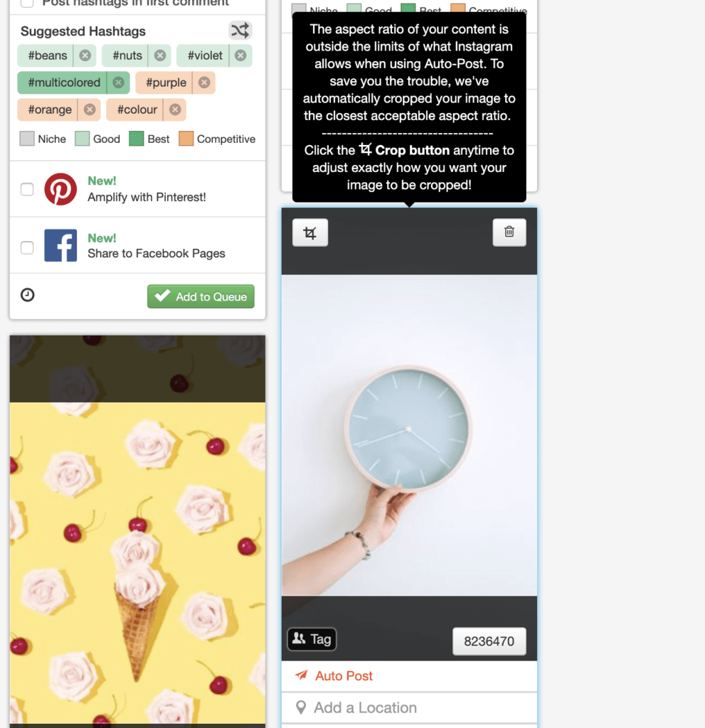Delete the clock image with trash icon
The width and height of the screenshot is (705, 728).
(x=509, y=232)
